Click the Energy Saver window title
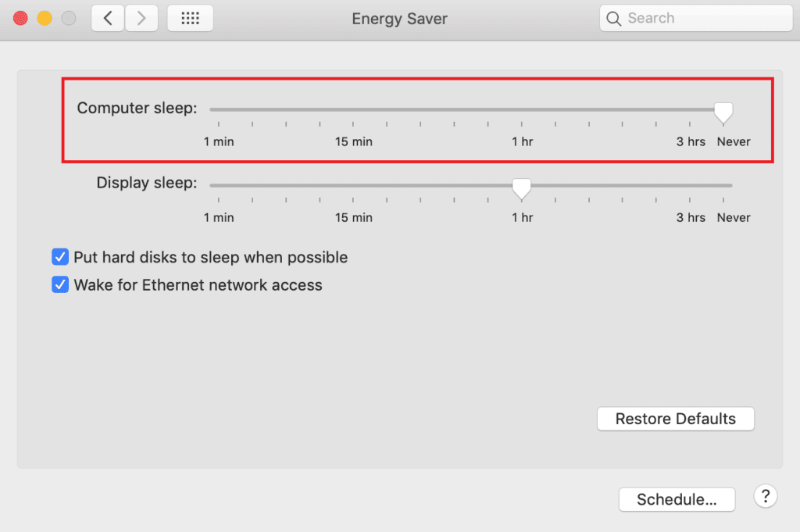800x532 pixels. (x=399, y=19)
